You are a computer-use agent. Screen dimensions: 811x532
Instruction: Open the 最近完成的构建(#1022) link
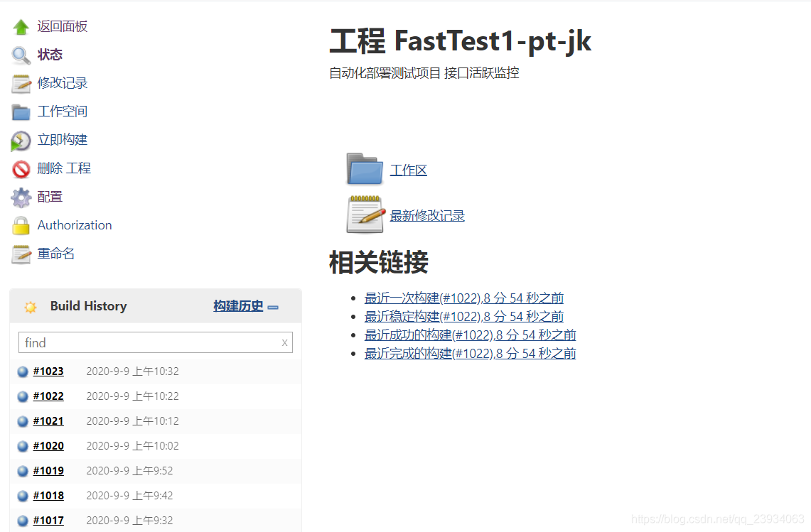(x=470, y=354)
